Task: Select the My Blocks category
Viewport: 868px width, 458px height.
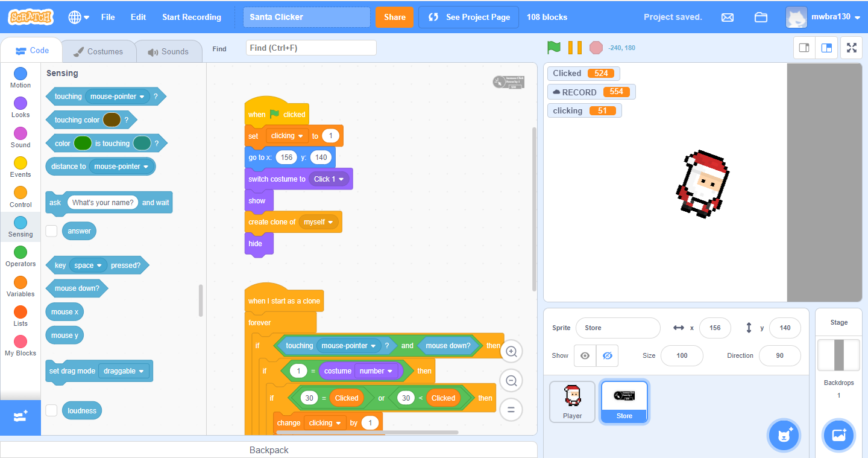Action: click(x=20, y=346)
